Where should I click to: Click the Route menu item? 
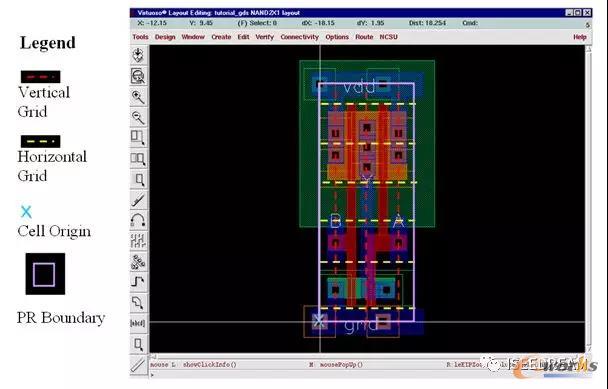point(364,37)
